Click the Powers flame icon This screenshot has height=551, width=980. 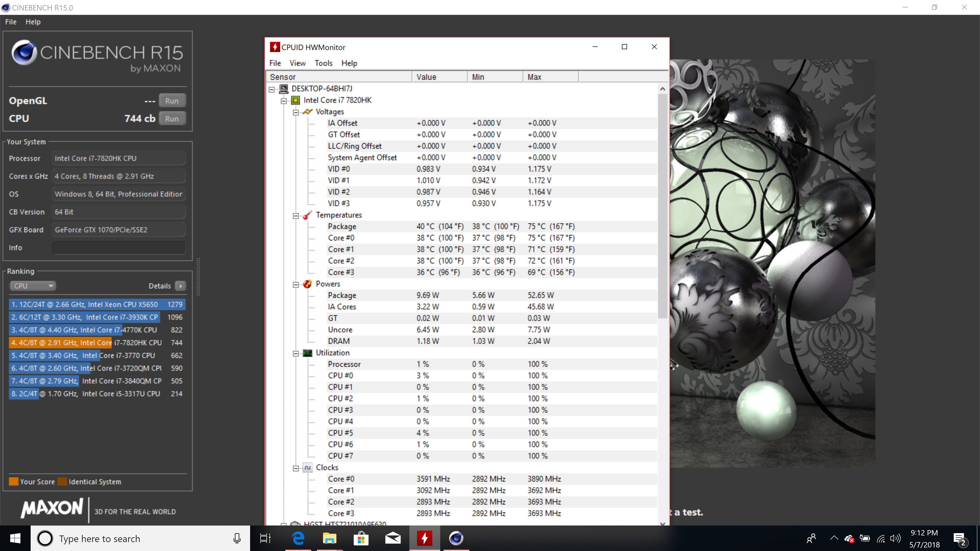point(307,284)
